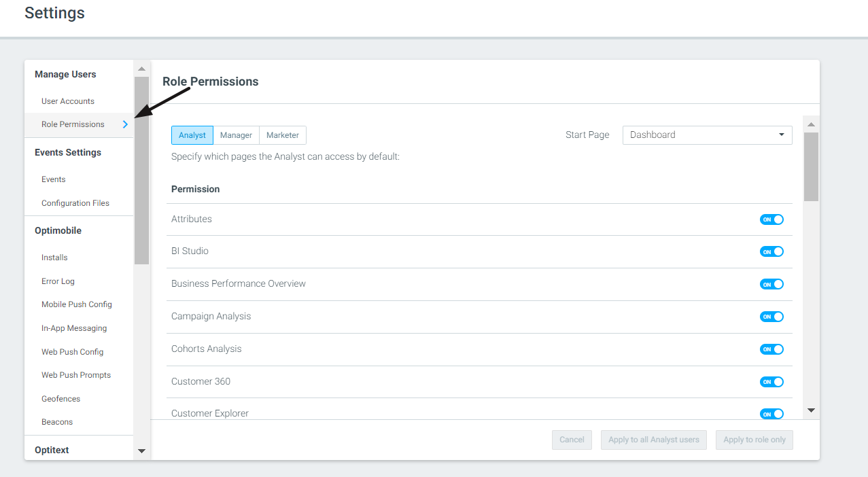Disable Customer Explorer permission switch

tap(771, 414)
